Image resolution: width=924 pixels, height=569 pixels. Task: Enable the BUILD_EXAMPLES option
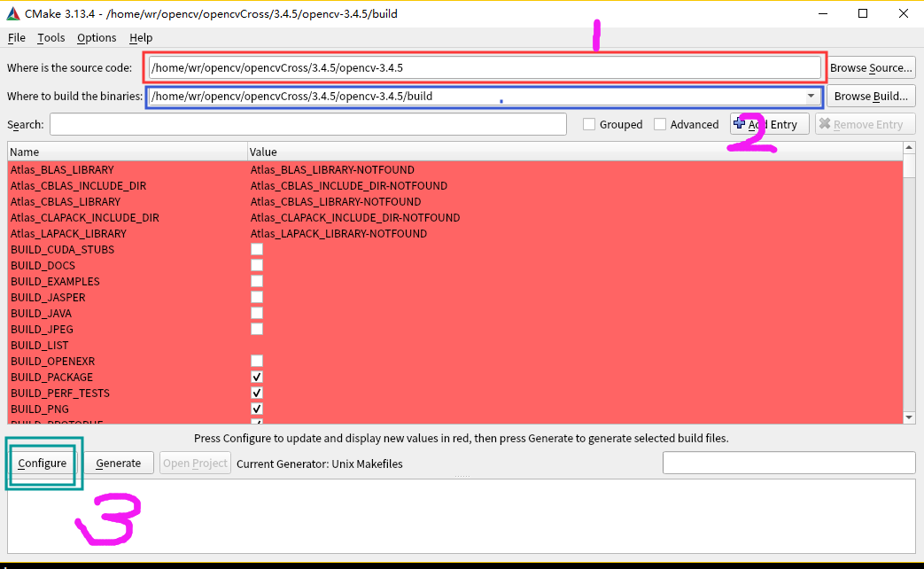pyautogui.click(x=257, y=281)
